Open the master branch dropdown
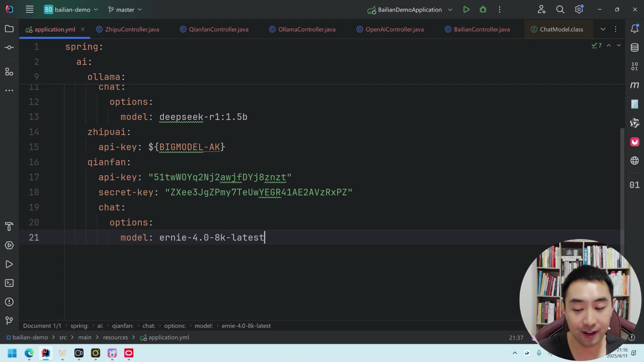Viewport: 644px width, 362px height. 125,10
